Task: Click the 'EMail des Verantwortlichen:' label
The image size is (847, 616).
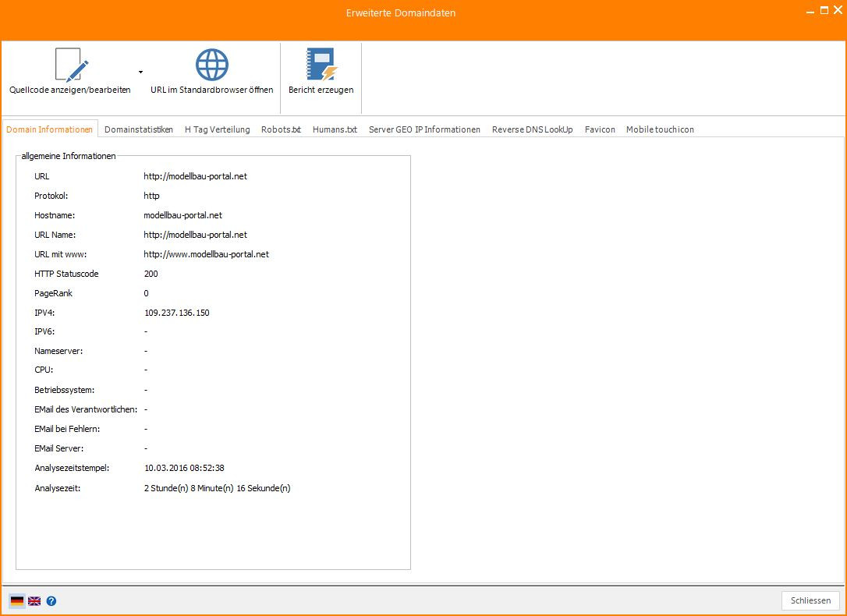Action: click(x=86, y=410)
